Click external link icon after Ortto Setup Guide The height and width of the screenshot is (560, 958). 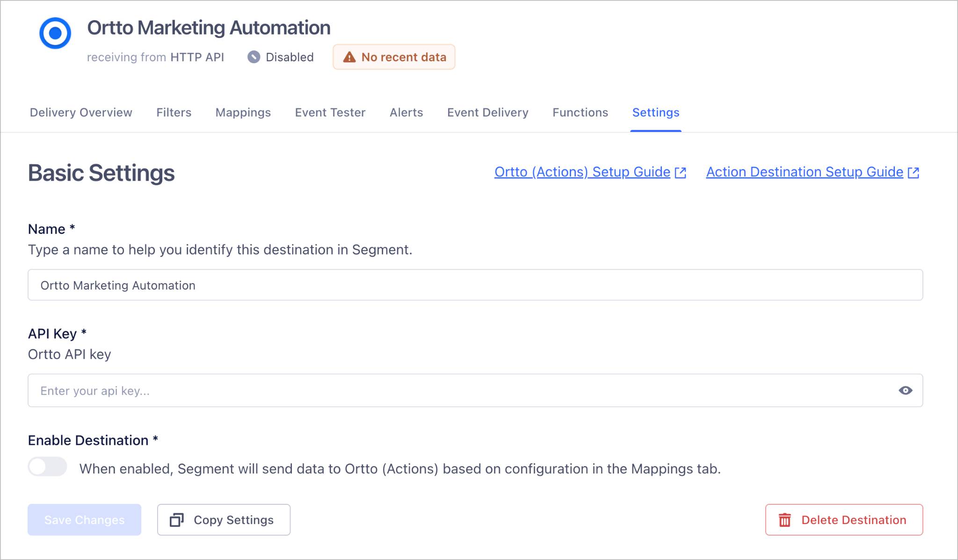point(680,173)
